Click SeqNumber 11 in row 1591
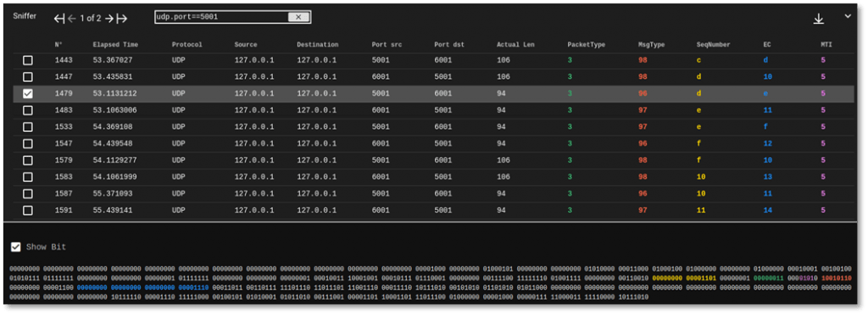Image resolution: width=868 pixels, height=315 pixels. [701, 211]
